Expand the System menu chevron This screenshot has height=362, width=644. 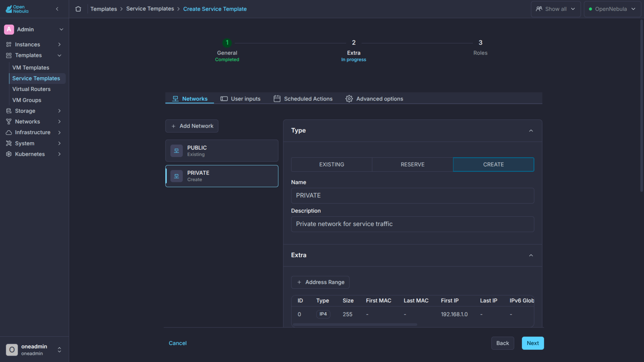(x=59, y=143)
